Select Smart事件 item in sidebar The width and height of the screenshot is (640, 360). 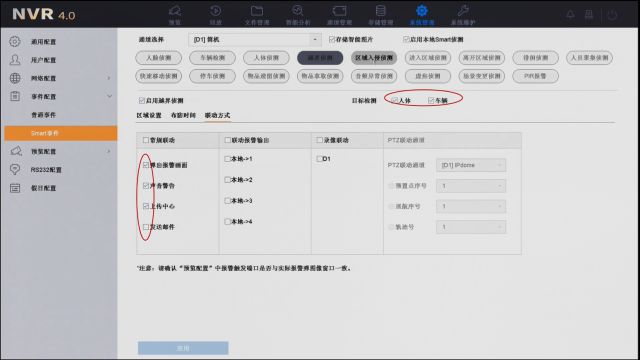tap(61, 133)
